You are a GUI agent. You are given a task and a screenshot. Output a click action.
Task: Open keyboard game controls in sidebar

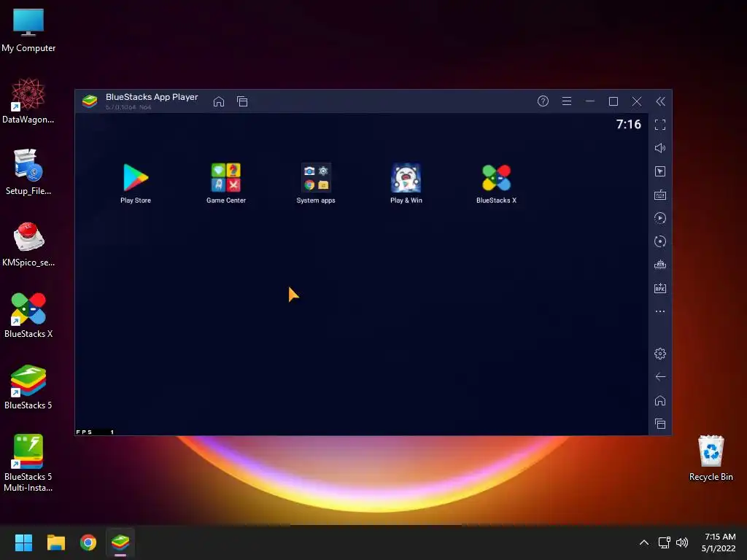click(x=659, y=195)
